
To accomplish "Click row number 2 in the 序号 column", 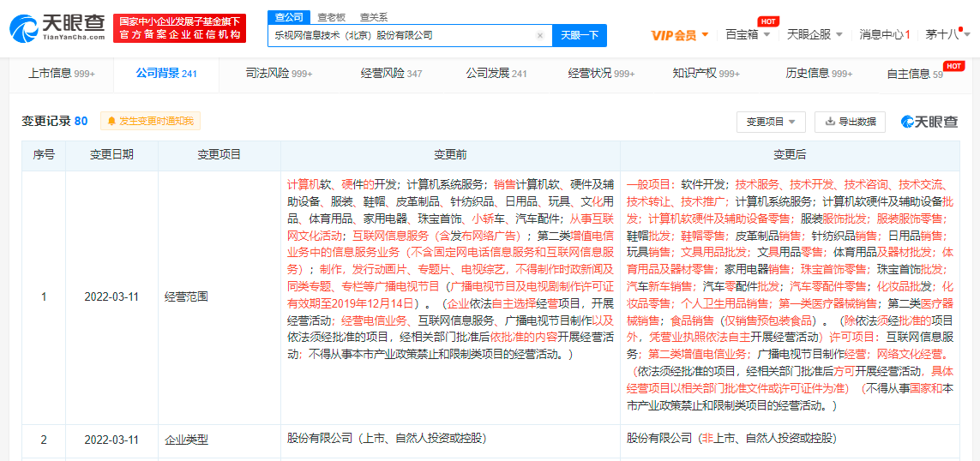I will click(x=44, y=440).
